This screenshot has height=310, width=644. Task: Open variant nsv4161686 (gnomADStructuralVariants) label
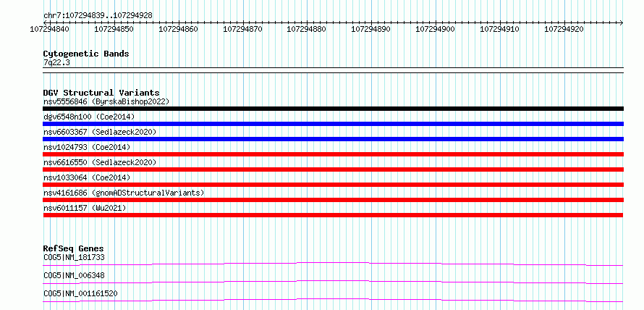pyautogui.click(x=124, y=193)
